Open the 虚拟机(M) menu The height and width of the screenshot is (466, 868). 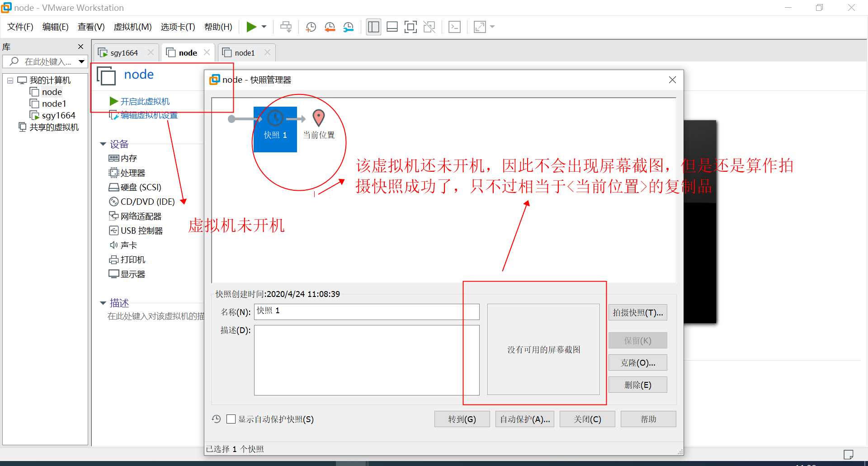click(x=132, y=27)
